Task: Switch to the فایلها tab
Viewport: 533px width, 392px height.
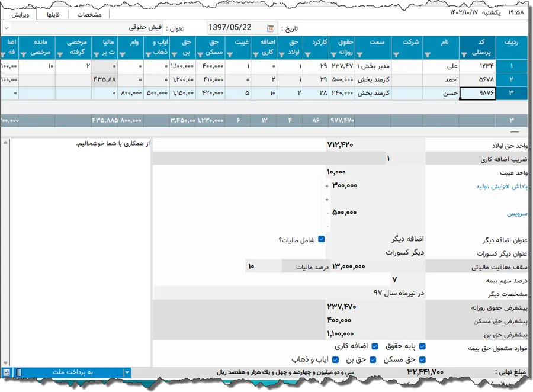Action: (x=53, y=15)
